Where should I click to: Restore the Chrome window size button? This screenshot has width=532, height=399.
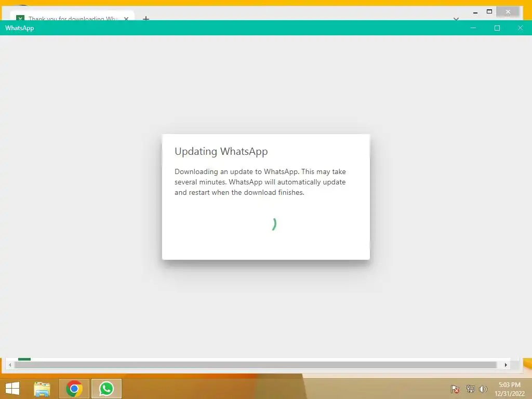coord(489,11)
